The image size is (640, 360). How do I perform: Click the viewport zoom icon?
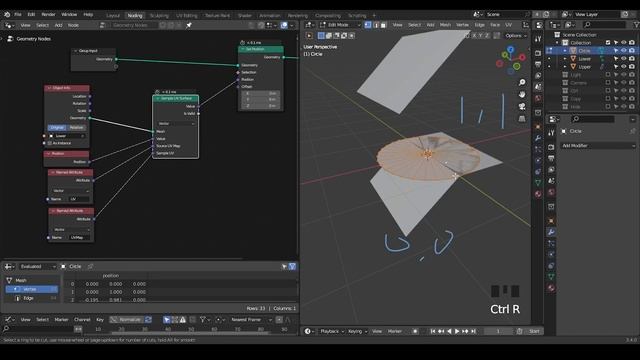click(522, 82)
